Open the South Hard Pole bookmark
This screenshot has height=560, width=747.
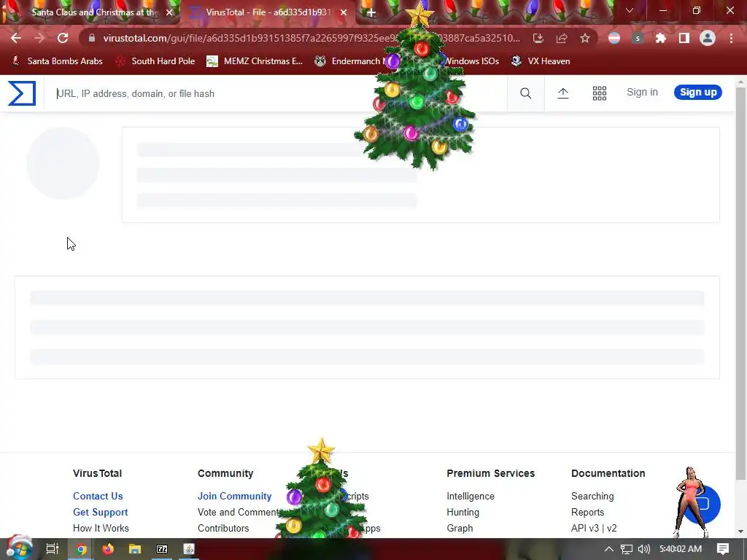pyautogui.click(x=156, y=61)
